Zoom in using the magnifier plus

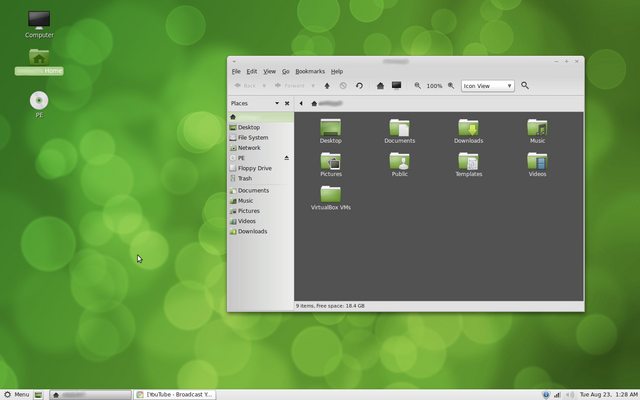451,86
